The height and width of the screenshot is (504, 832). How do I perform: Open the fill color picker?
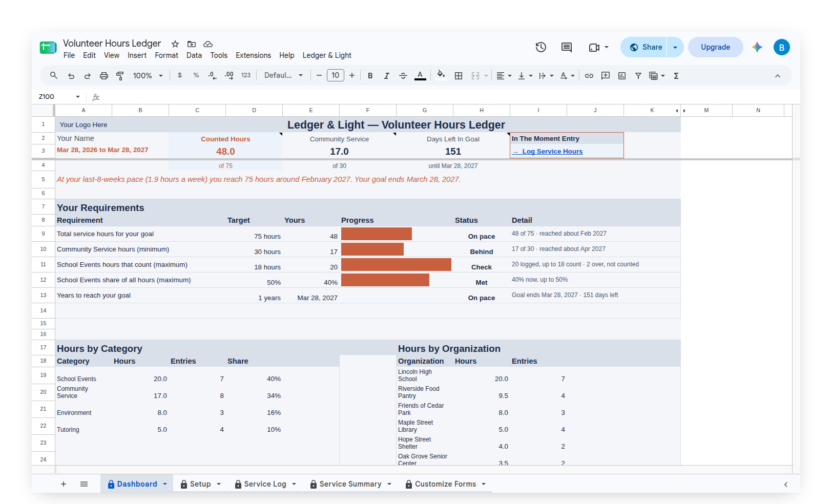(441, 75)
